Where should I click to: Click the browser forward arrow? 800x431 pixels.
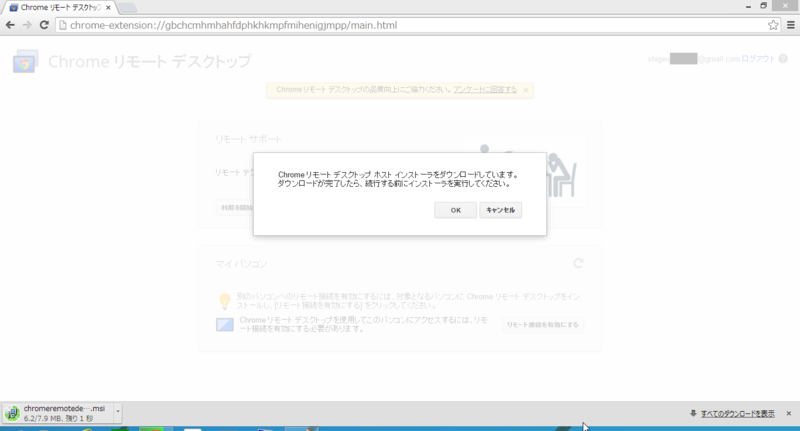click(27, 25)
